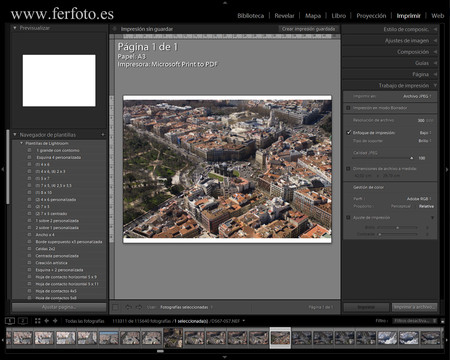Click the Ajustar página button
The width and height of the screenshot is (450, 360).
pyautogui.click(x=59, y=307)
